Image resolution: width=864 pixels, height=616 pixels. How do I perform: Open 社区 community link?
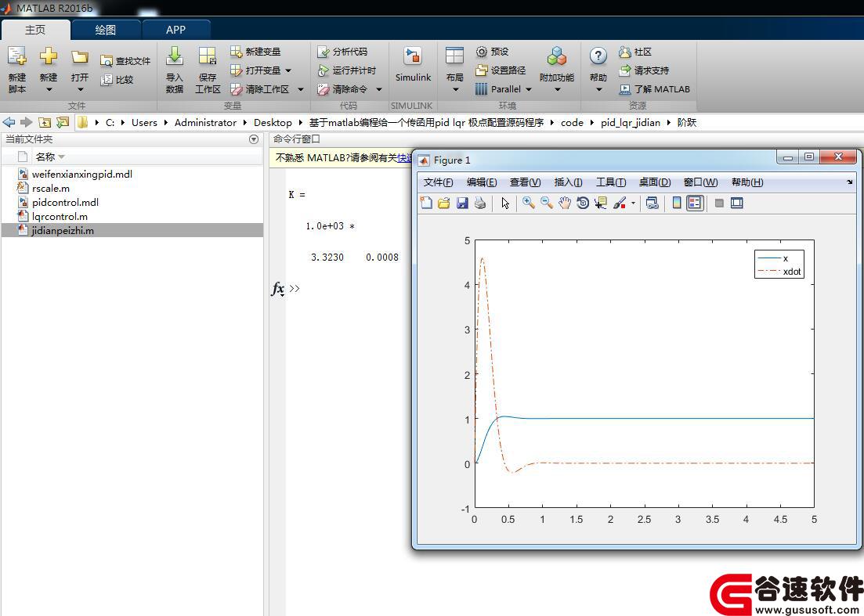tap(635, 52)
